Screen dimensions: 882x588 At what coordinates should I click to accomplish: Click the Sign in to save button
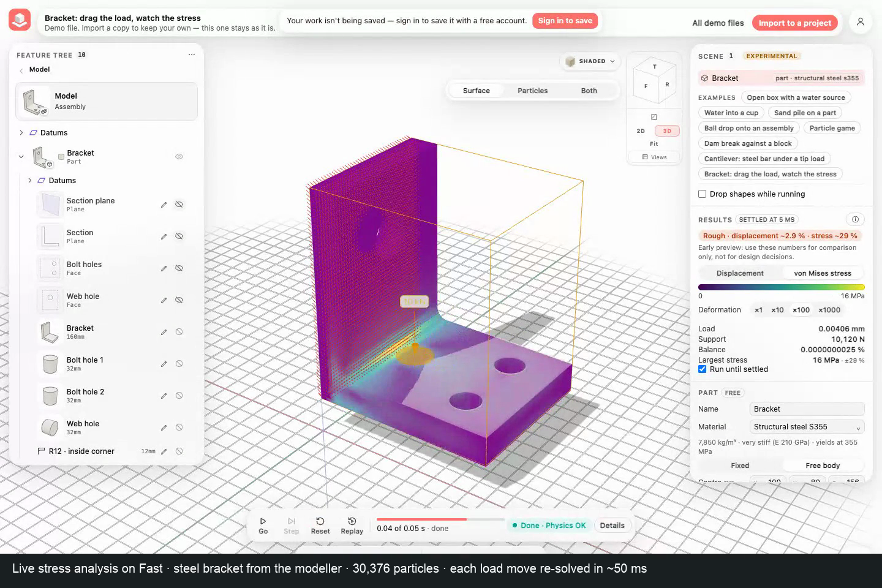[x=565, y=21]
